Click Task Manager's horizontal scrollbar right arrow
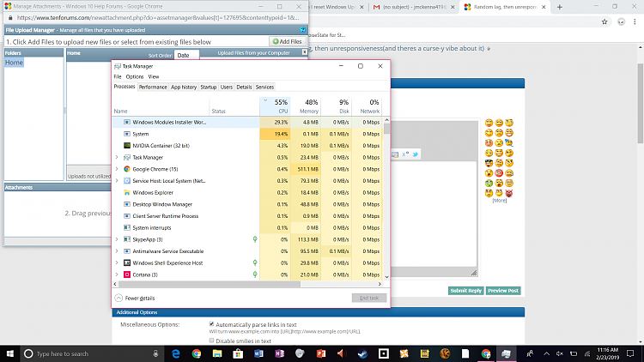The height and width of the screenshot is (362, 644). [x=380, y=284]
